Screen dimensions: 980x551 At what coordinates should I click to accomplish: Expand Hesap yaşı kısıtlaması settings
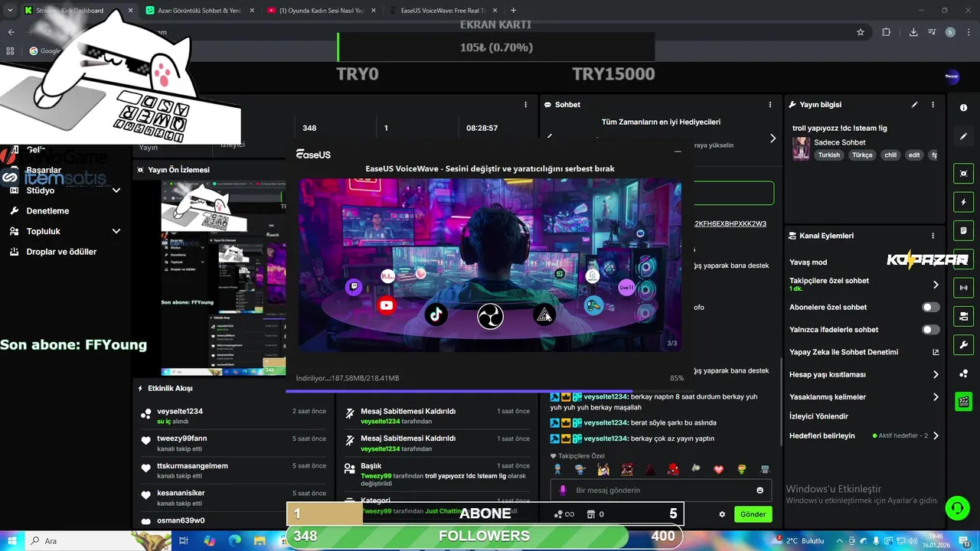coord(936,375)
